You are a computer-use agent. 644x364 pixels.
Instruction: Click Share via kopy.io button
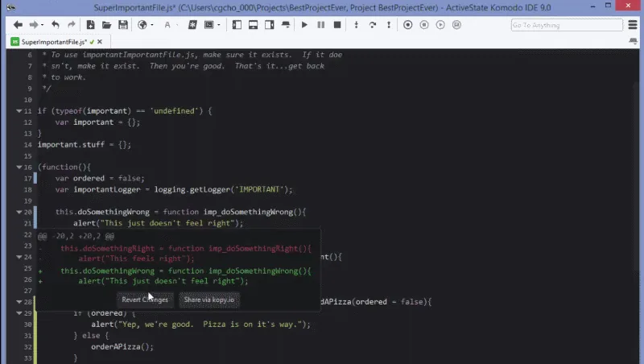(209, 300)
